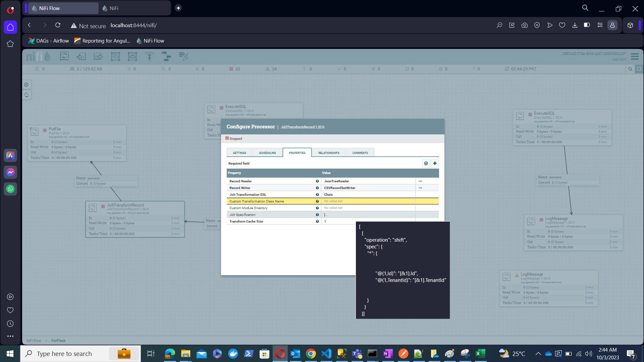Click Custom Module Directory value field
This screenshot has height=362, width=644.
pos(368,208)
